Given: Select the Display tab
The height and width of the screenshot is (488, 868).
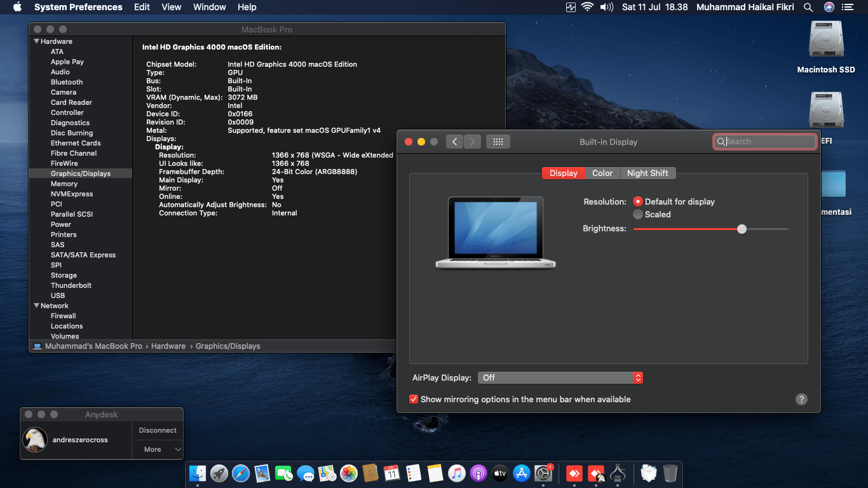Looking at the screenshot, I should coord(564,173).
